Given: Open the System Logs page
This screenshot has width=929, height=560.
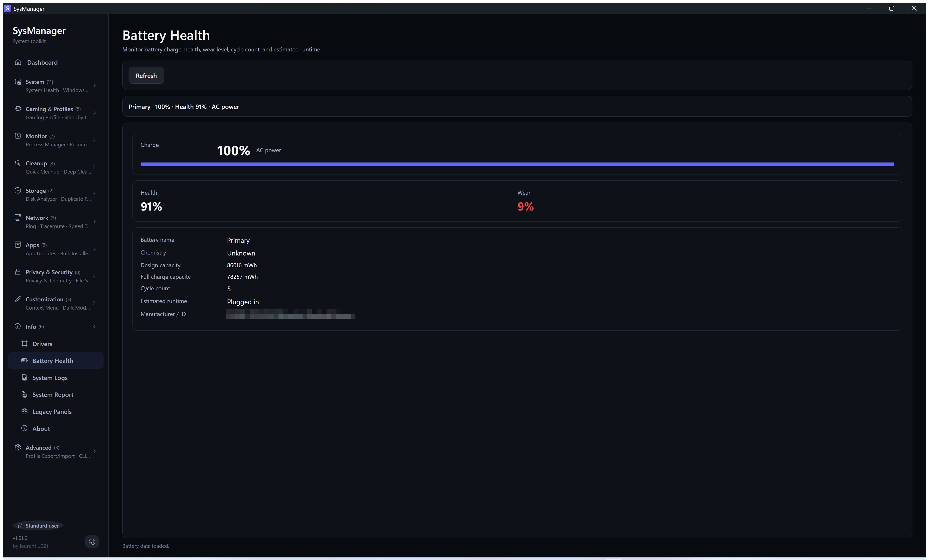Looking at the screenshot, I should [56, 378].
